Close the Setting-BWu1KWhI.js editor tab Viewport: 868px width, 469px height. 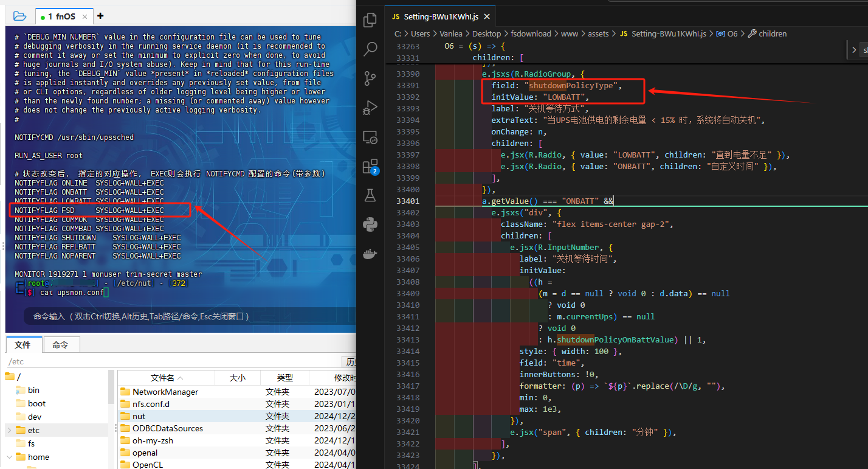click(487, 16)
